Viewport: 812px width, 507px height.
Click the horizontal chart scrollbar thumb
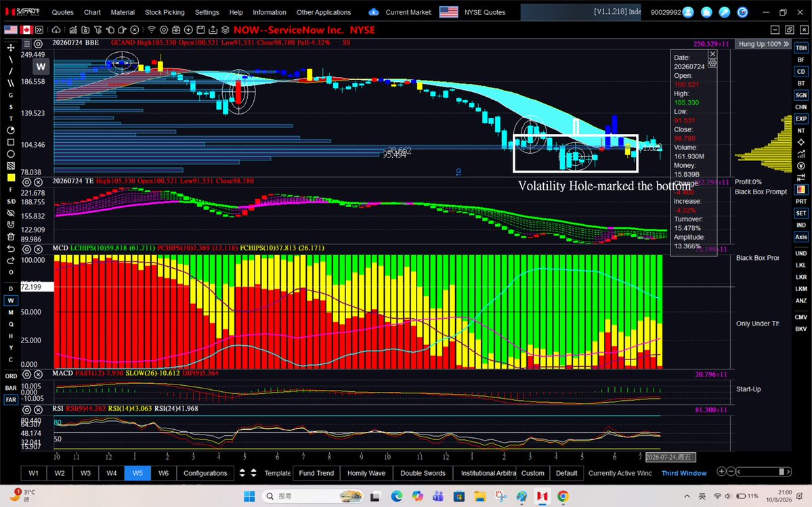pos(782,471)
